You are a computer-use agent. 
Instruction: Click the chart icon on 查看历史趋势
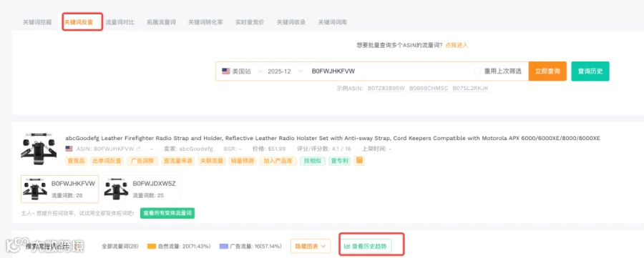tap(347, 247)
